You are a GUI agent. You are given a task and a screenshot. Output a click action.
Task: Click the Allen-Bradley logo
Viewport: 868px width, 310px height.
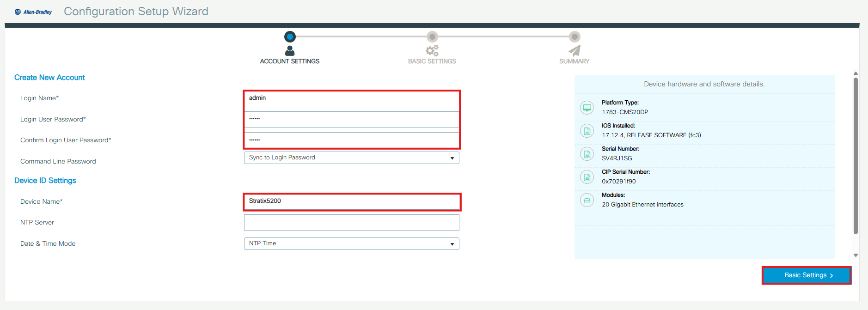tap(33, 12)
